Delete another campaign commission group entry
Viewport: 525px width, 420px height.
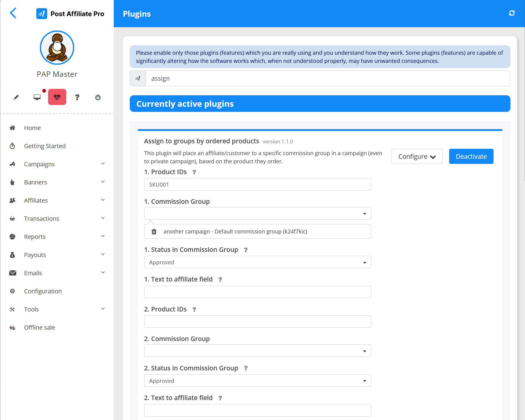coord(154,232)
